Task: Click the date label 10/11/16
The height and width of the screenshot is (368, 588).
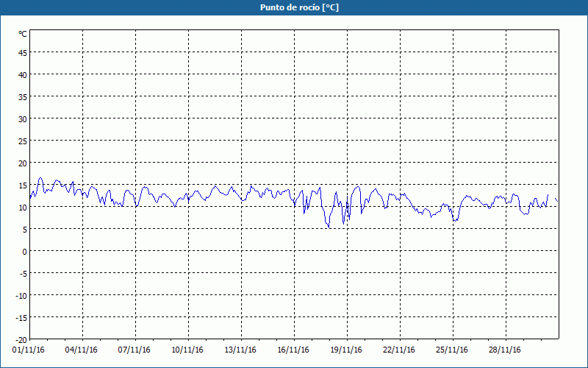Action: pyautogui.click(x=187, y=350)
